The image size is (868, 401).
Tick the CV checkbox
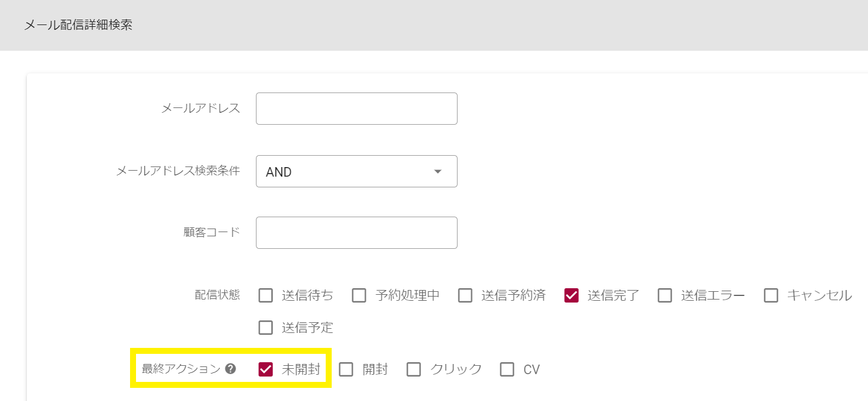click(507, 369)
